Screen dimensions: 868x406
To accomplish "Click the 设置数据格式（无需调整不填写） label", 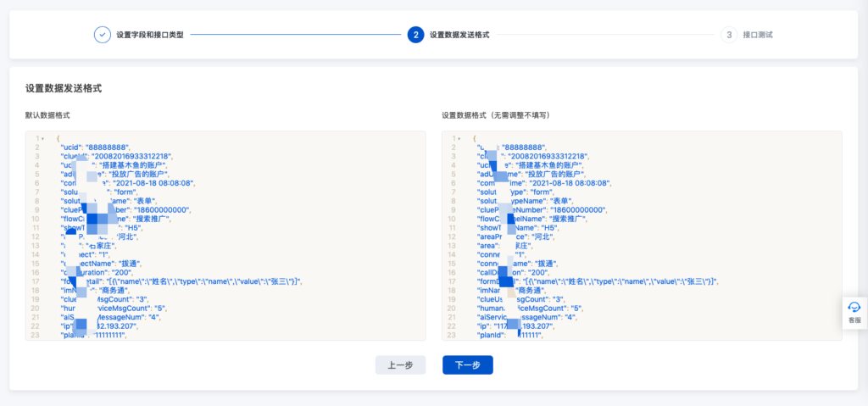I will point(499,114).
